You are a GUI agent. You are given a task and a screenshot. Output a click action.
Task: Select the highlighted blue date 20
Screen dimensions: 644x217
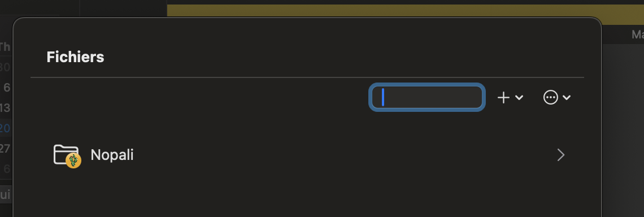click(x=5, y=128)
